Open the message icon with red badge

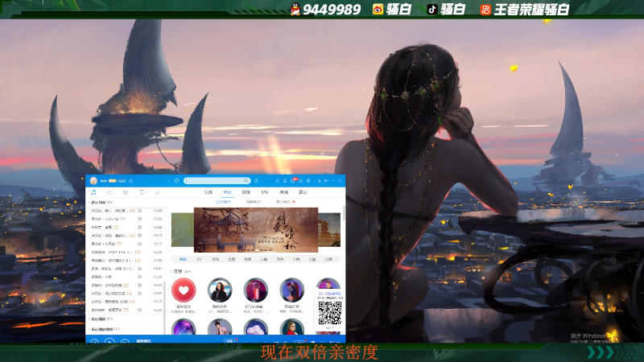293,180
